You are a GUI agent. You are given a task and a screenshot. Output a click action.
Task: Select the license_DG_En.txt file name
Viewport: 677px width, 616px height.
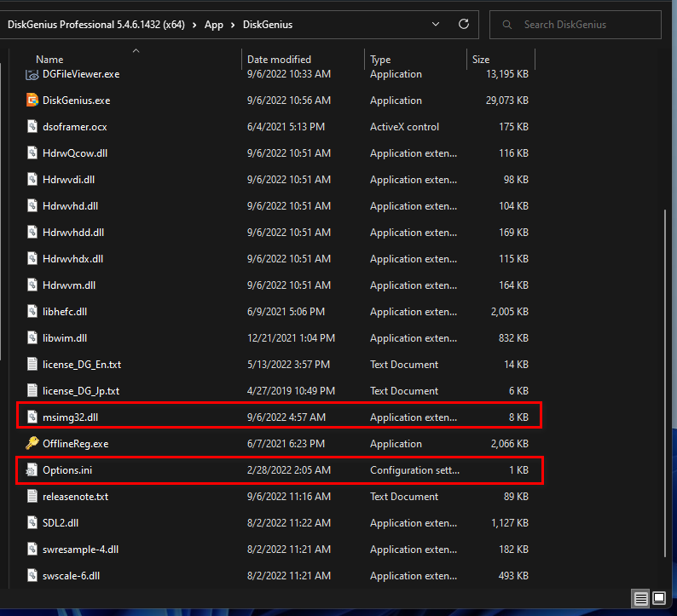(82, 364)
